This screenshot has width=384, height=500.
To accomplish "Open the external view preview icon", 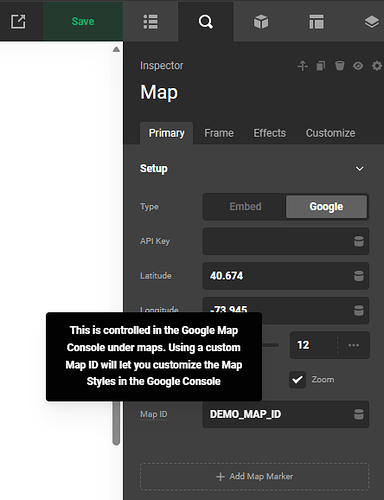I will click(x=18, y=22).
